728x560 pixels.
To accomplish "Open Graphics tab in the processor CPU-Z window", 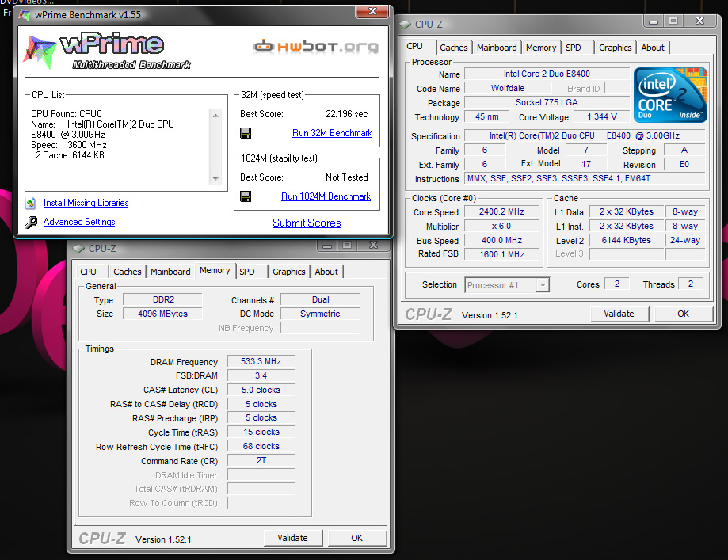I will click(616, 48).
